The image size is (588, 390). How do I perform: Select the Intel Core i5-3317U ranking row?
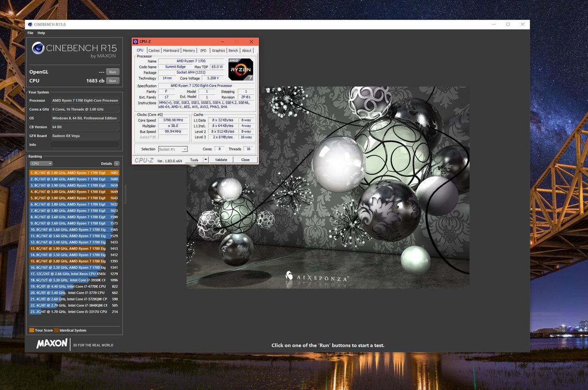74,311
